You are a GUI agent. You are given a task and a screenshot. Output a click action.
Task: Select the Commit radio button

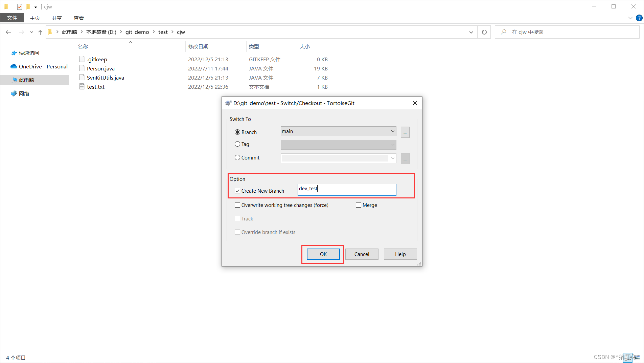click(237, 157)
